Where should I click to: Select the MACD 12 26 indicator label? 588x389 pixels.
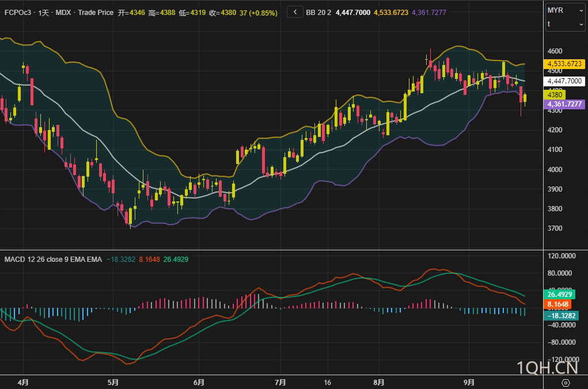point(53,260)
